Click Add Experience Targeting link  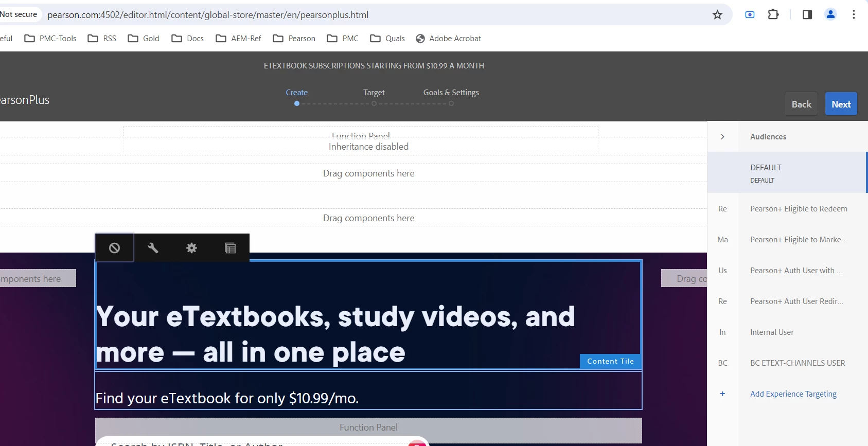click(x=793, y=394)
